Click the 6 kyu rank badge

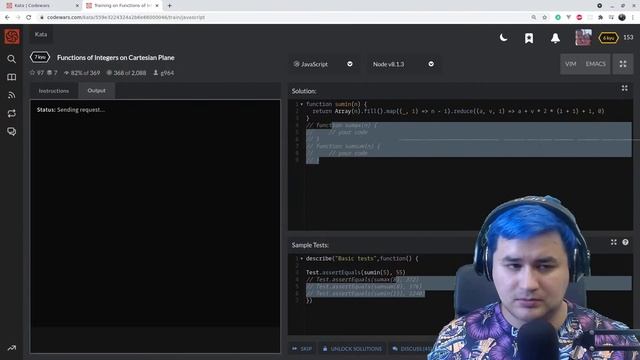(608, 38)
